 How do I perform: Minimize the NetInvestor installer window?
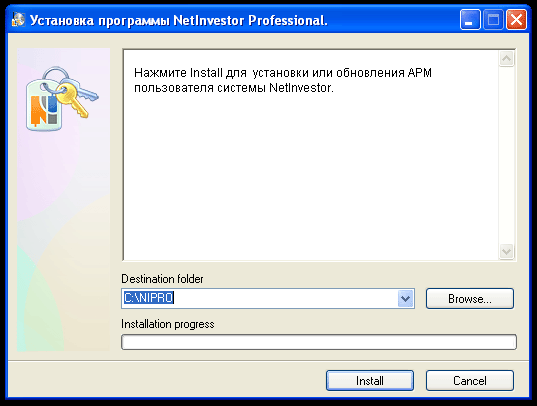(470, 20)
